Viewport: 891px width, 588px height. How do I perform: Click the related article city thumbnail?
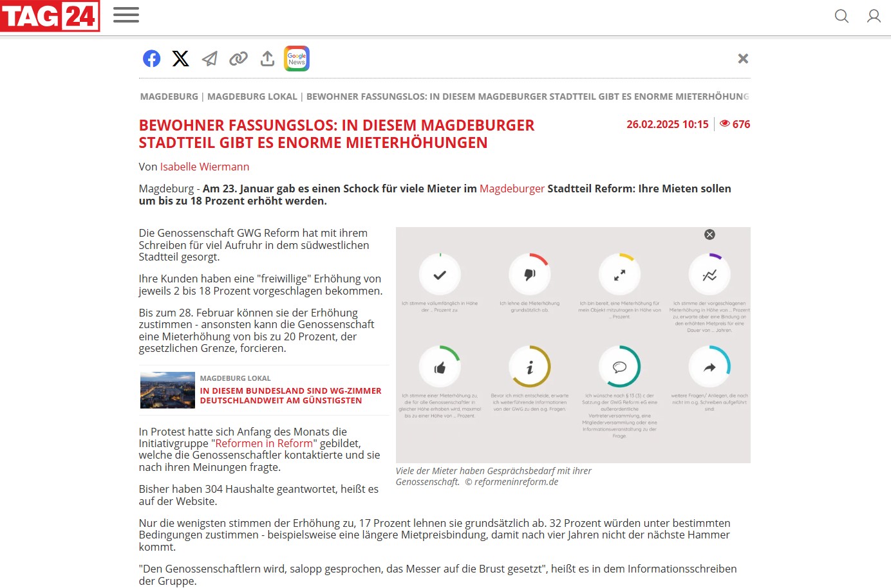coord(167,390)
